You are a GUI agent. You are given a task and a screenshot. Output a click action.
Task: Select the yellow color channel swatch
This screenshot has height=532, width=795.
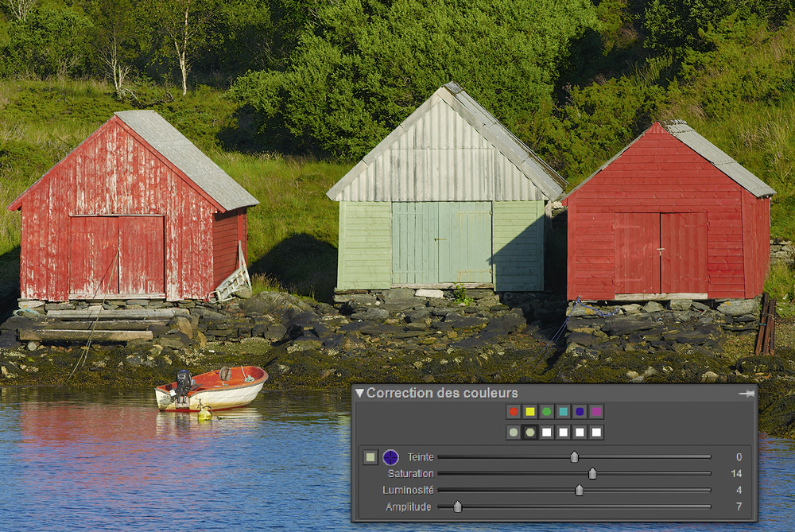click(530, 412)
